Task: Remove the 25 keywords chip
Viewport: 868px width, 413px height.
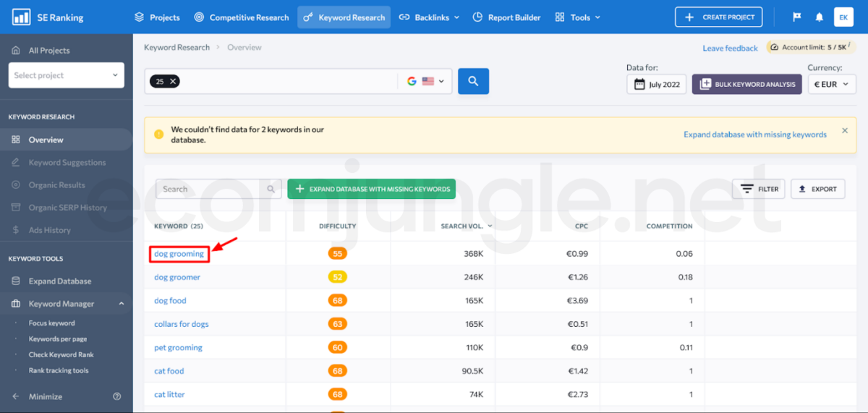Action: click(173, 82)
